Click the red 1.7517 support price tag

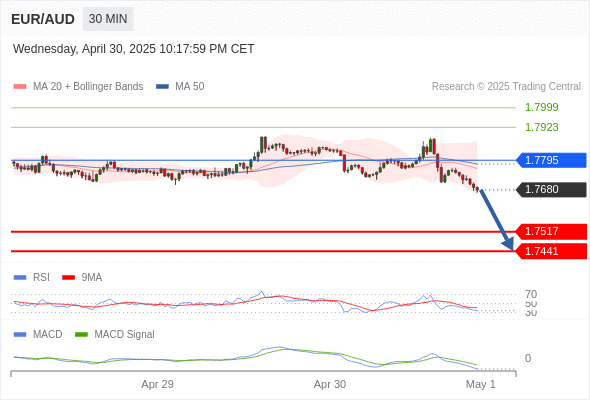point(551,231)
